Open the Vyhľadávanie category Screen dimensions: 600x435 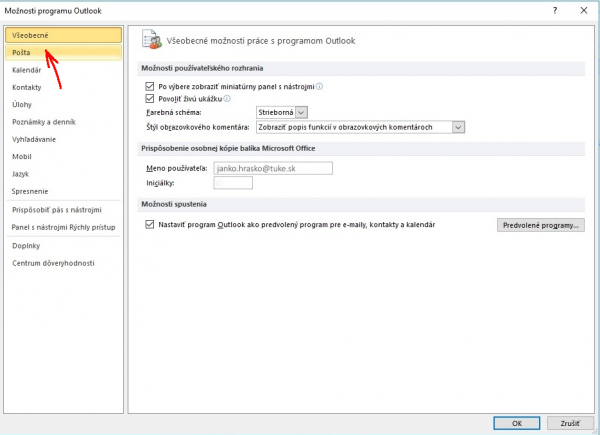tap(64, 139)
